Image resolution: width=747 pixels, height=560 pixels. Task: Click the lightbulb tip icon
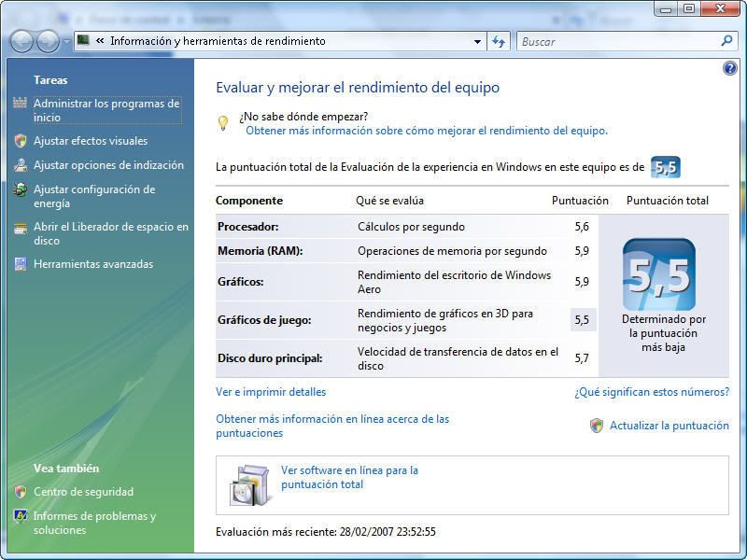pyautogui.click(x=223, y=122)
